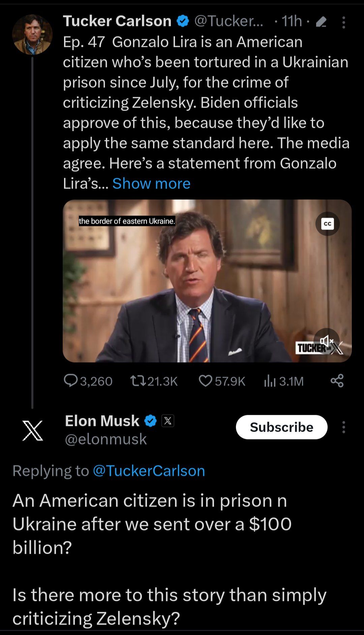
Task: Open Elon Musk's X avatar
Action: [32, 430]
